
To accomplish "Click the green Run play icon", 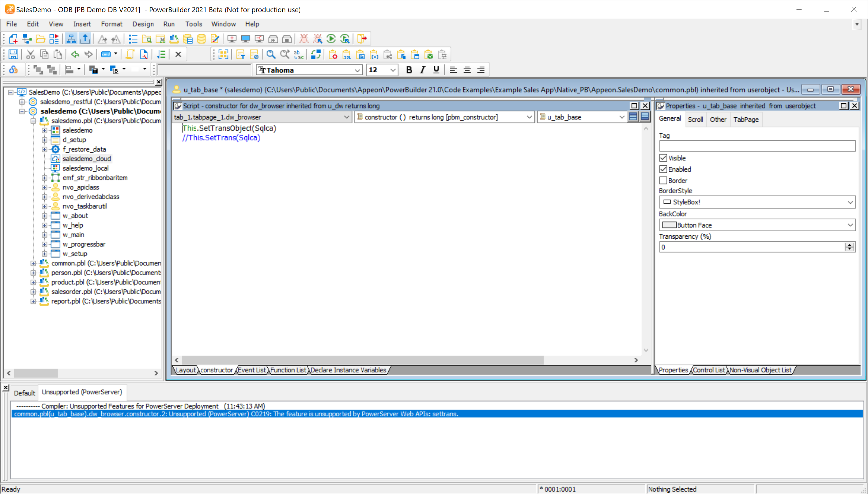I will pyautogui.click(x=331, y=39).
